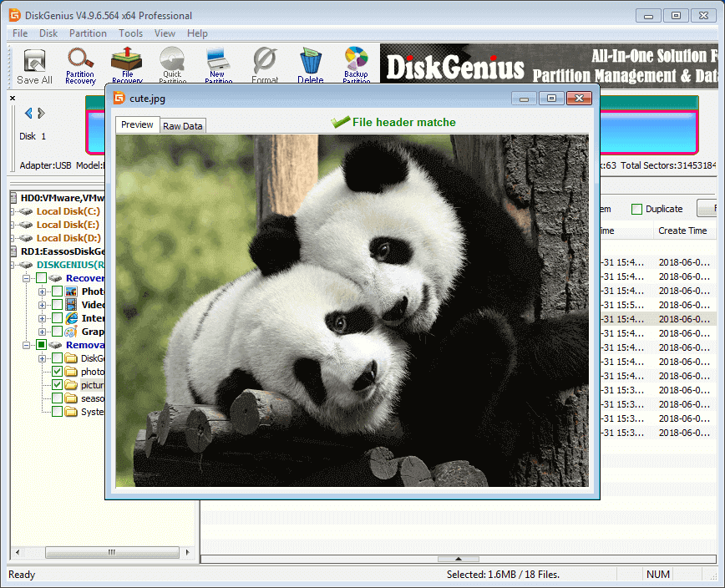Switch to the Preview tab
Image resolution: width=725 pixels, height=588 pixels.
point(137,124)
